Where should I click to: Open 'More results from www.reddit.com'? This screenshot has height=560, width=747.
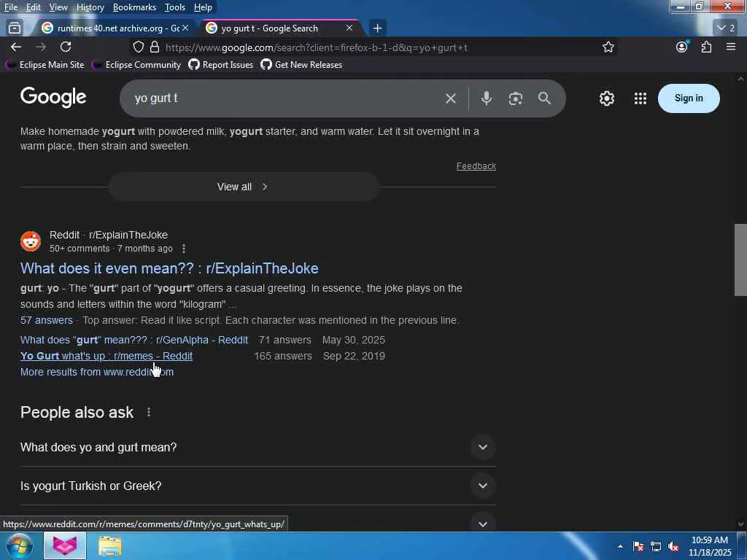(x=97, y=372)
